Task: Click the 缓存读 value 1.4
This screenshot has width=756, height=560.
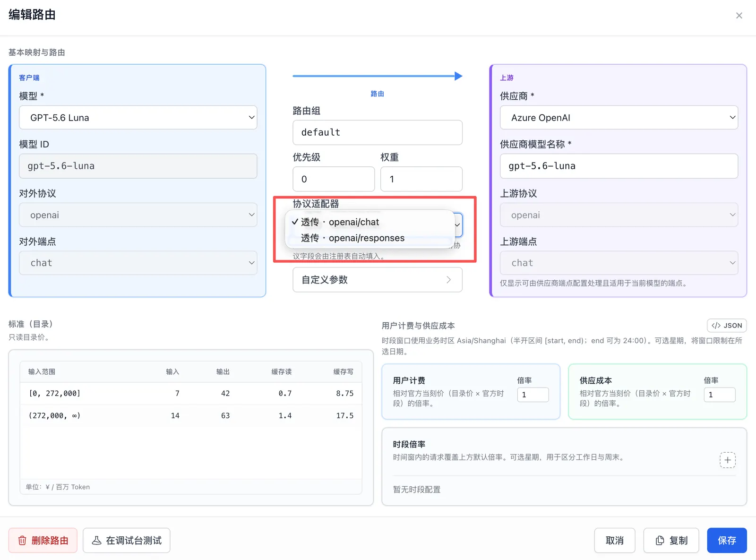Action: 285,415
